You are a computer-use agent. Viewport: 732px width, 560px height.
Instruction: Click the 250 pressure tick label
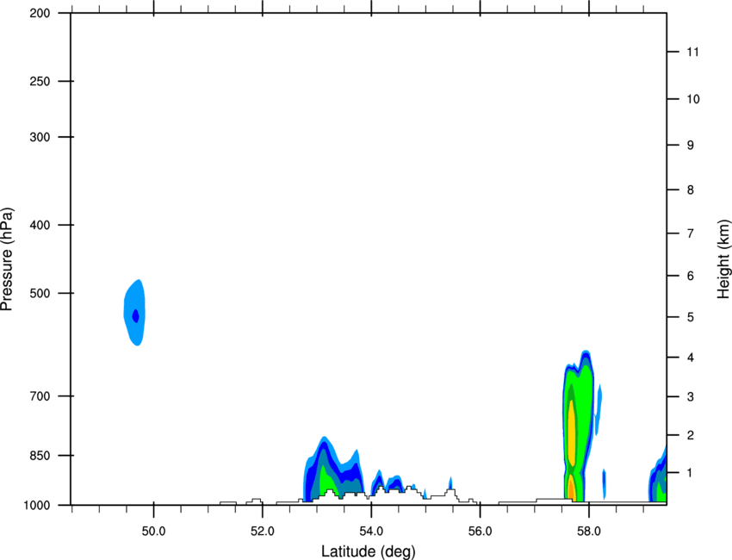coord(40,81)
